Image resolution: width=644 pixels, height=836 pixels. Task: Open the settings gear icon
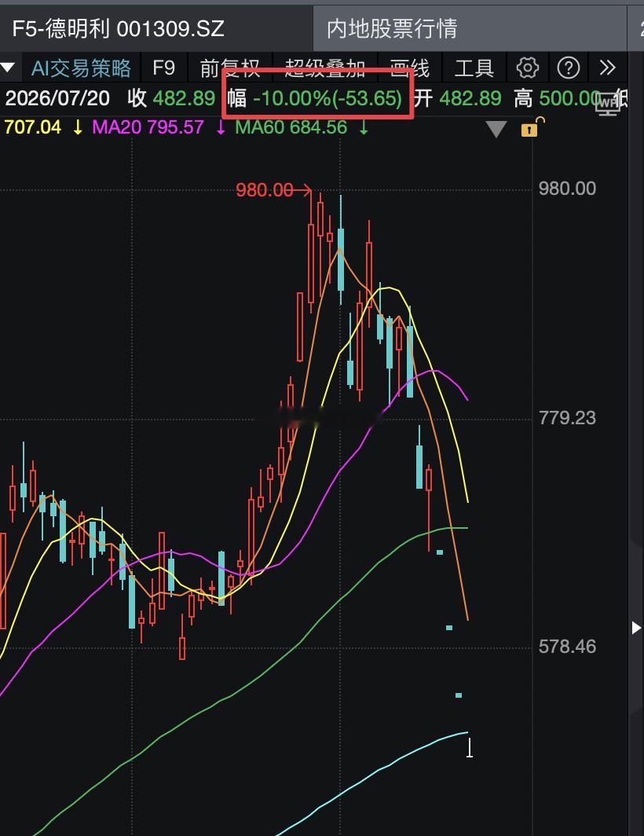pyautogui.click(x=527, y=68)
